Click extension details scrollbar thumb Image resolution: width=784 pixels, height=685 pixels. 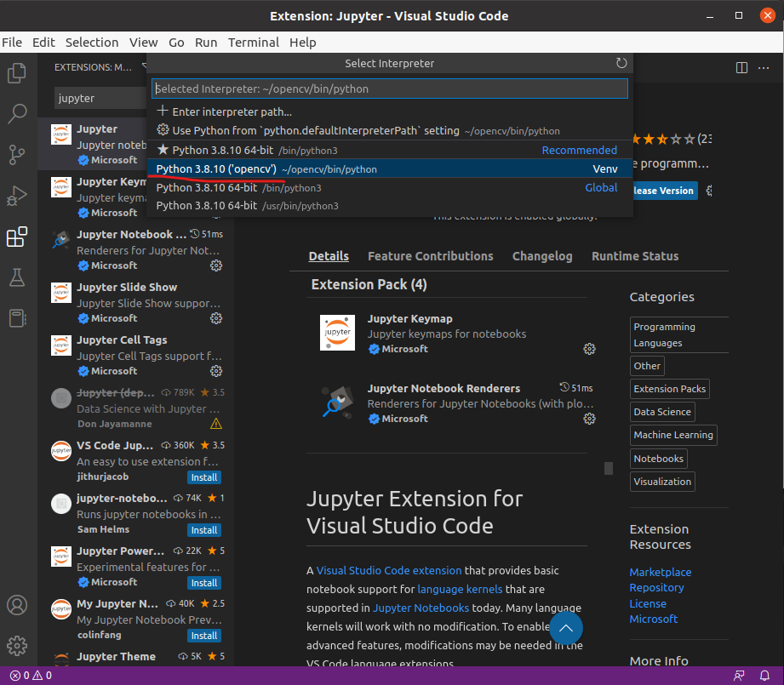(609, 468)
